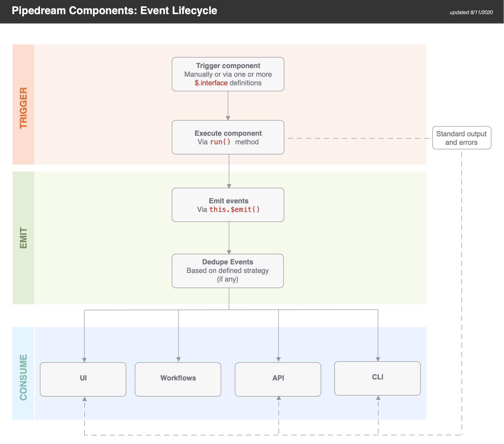504x444 pixels.
Task: Click the Standard output and errors box
Action: (462, 138)
